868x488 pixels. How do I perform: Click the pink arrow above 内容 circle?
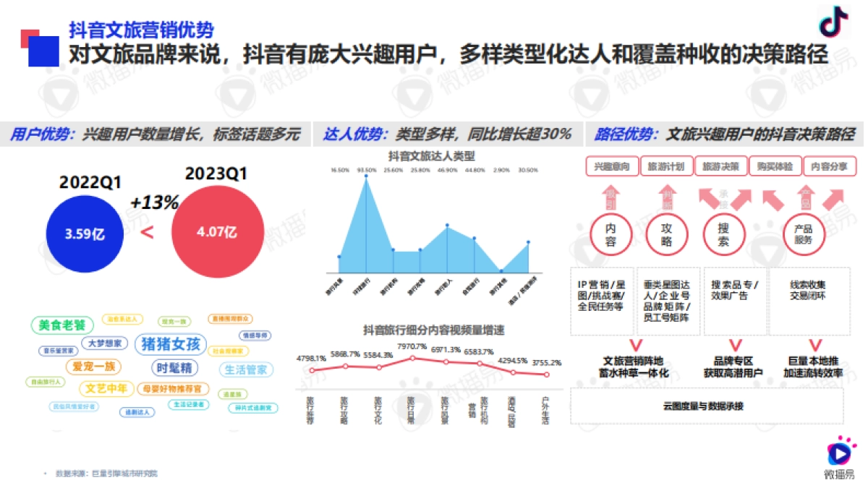pos(610,195)
